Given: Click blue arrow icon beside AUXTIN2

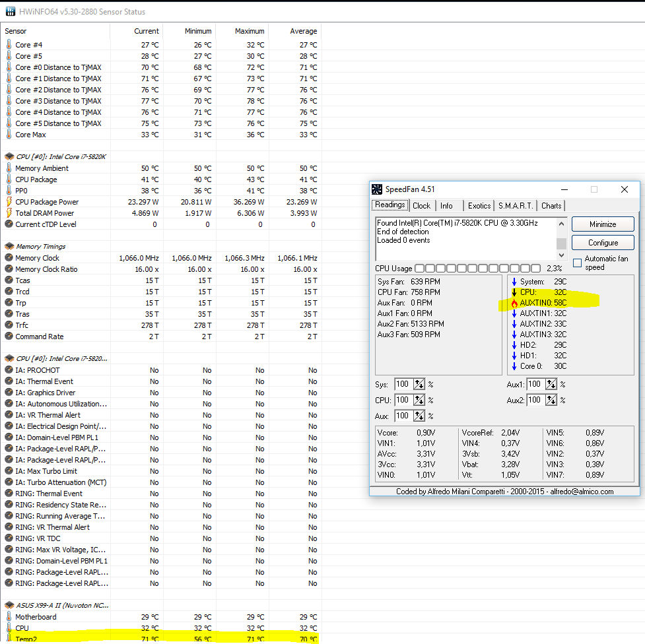Looking at the screenshot, I should coord(514,323).
